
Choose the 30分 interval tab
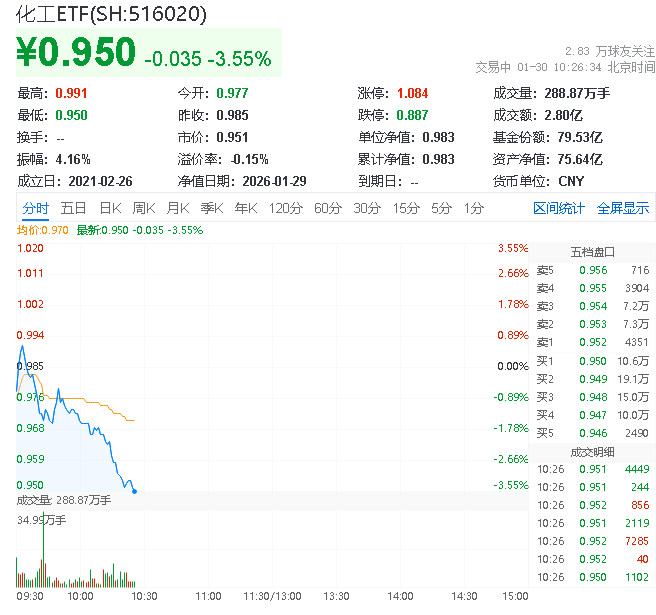(366, 208)
